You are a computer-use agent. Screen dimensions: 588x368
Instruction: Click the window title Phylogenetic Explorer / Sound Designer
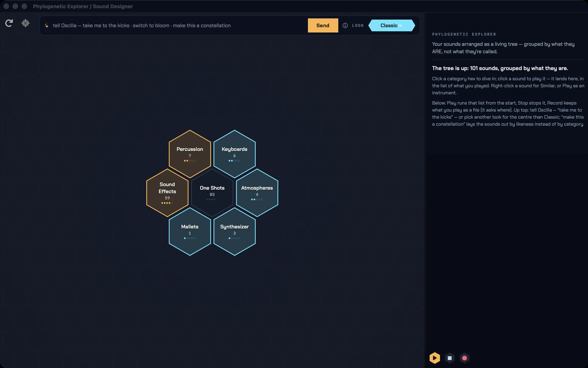[x=83, y=6]
